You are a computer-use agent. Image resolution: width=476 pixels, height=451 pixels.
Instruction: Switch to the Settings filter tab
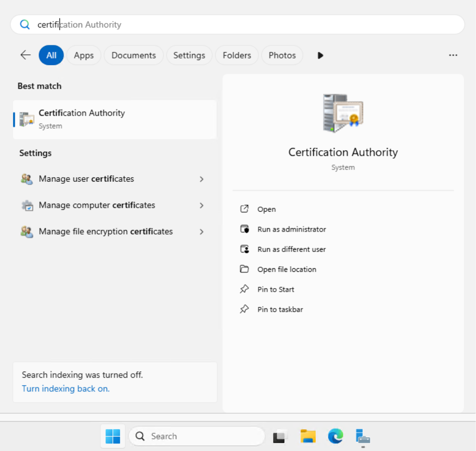[189, 55]
